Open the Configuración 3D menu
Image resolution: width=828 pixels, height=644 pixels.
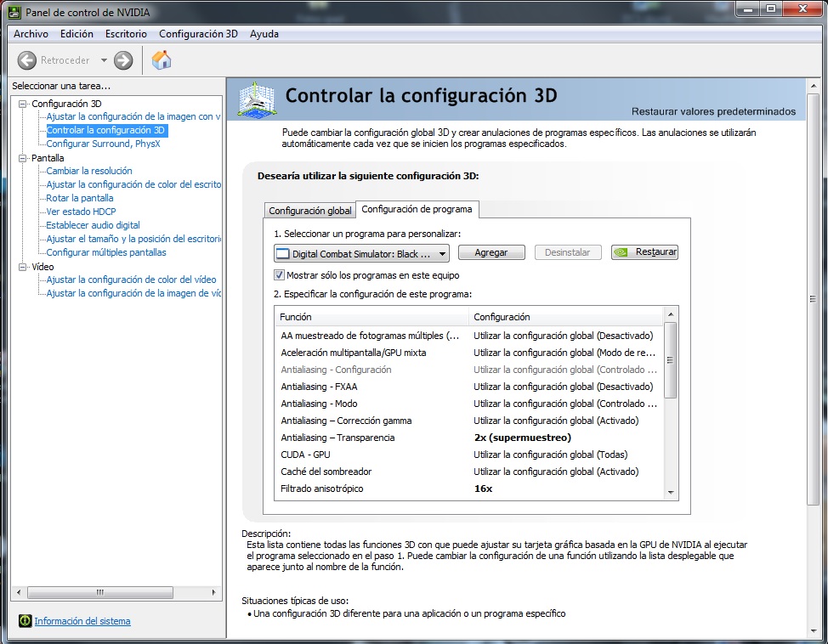pos(198,34)
